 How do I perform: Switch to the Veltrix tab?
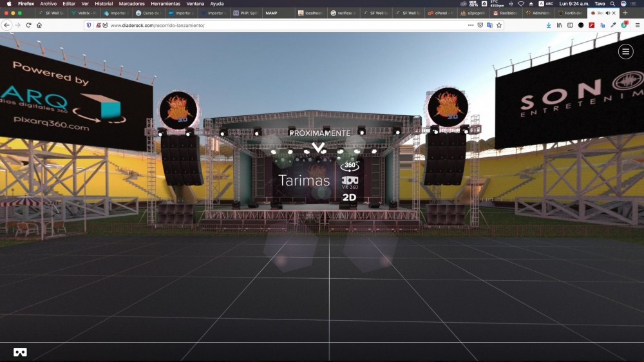(84, 13)
